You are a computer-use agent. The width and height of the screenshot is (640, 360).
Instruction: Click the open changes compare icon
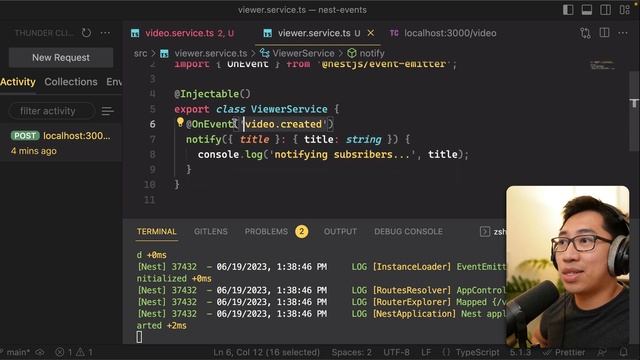click(585, 33)
